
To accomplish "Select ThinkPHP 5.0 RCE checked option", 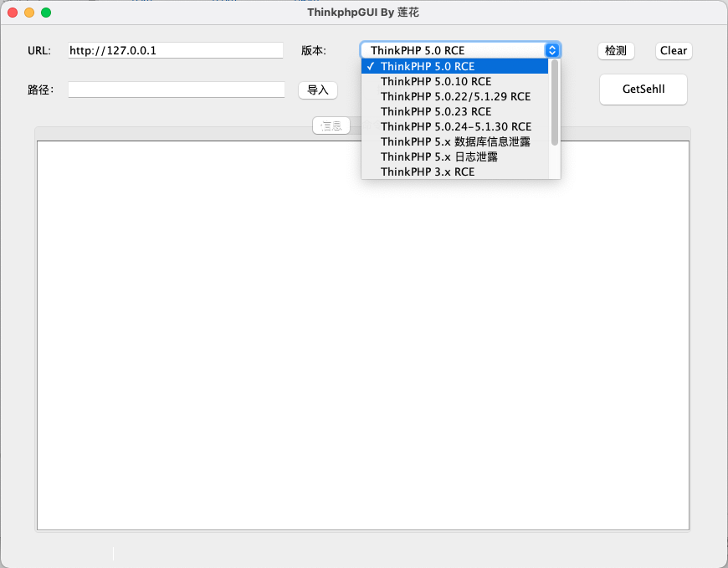I will 454,66.
